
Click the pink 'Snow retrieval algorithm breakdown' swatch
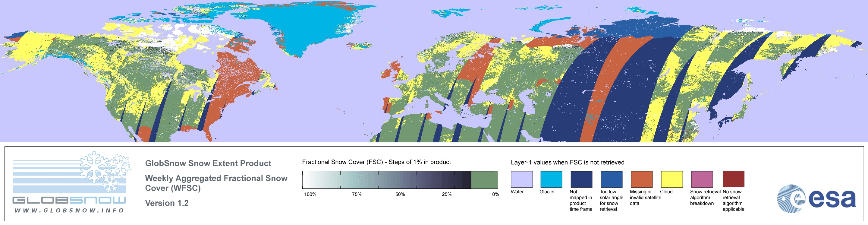point(702,179)
